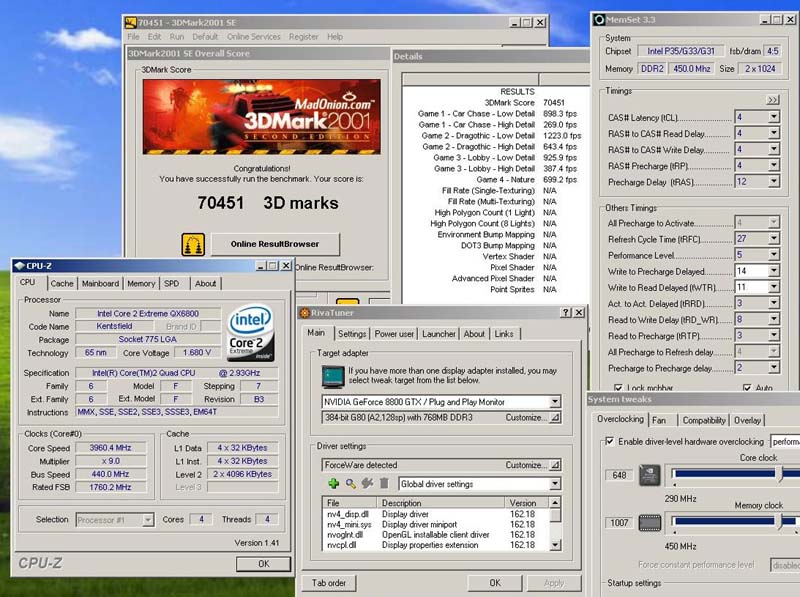Open the Help menu in 3DMark2001 SE
The height and width of the screenshot is (597, 800).
click(335, 37)
